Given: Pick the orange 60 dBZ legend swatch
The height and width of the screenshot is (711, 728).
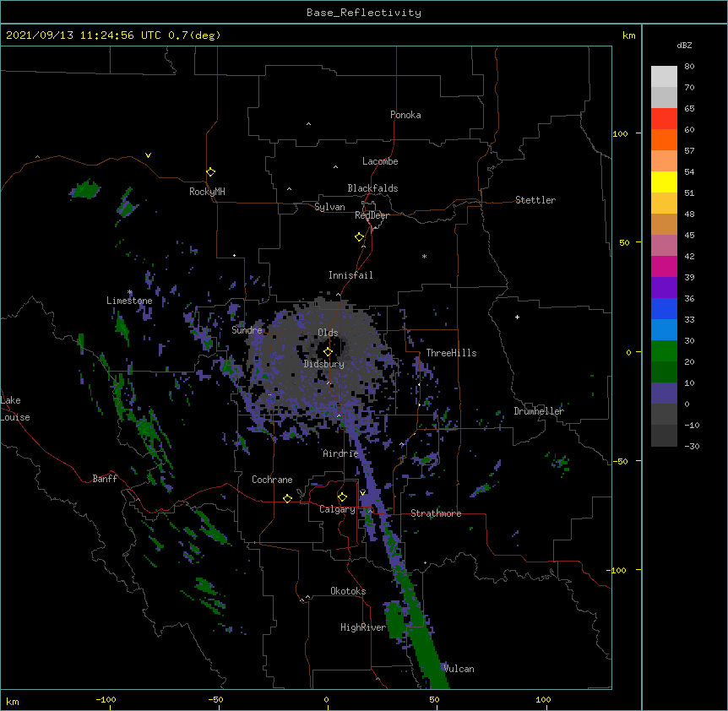Looking at the screenshot, I should click(x=664, y=139).
